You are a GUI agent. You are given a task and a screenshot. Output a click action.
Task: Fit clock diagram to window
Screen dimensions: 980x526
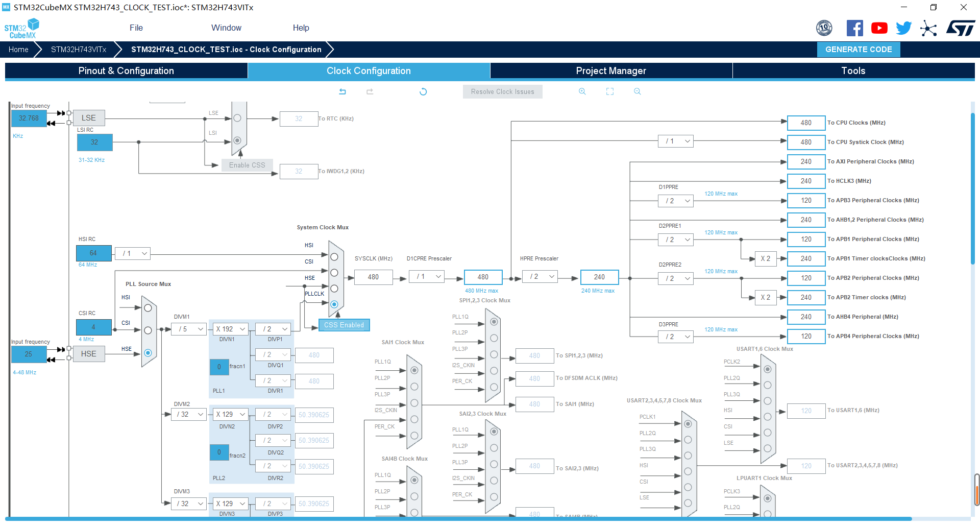[x=609, y=91]
